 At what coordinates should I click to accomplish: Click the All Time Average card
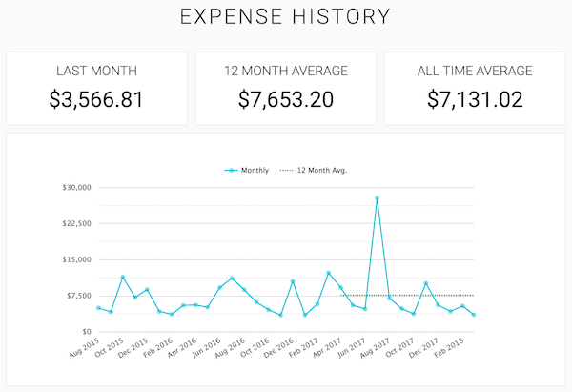pyautogui.click(x=475, y=89)
